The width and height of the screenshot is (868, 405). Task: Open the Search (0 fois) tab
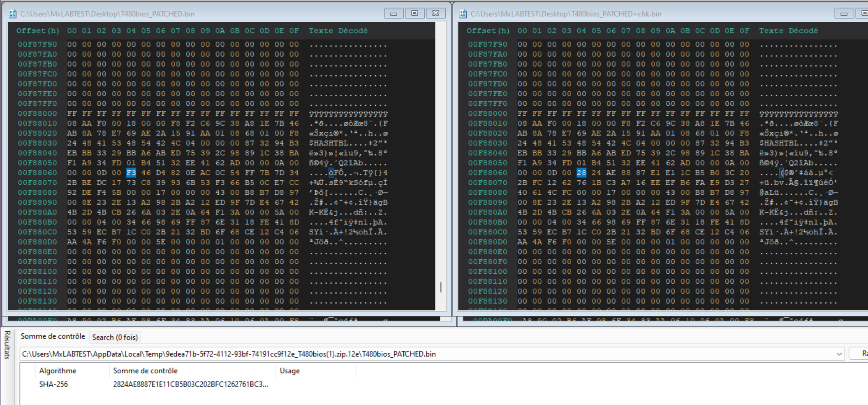pos(115,337)
